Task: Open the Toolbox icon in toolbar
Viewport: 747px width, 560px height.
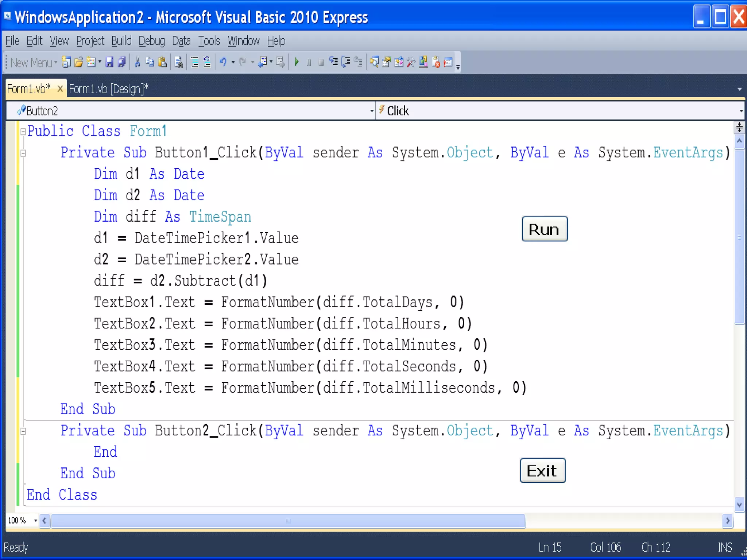Action: pos(411,62)
